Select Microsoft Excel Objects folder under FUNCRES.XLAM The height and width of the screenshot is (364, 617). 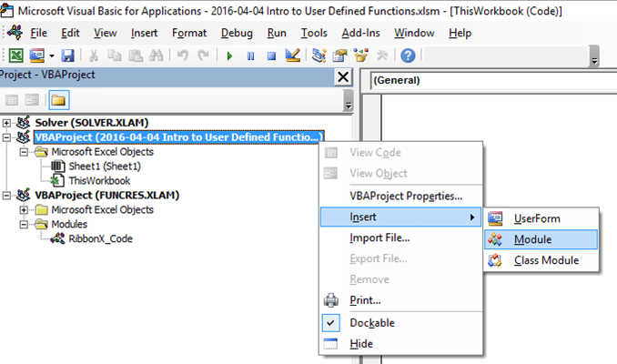point(102,209)
